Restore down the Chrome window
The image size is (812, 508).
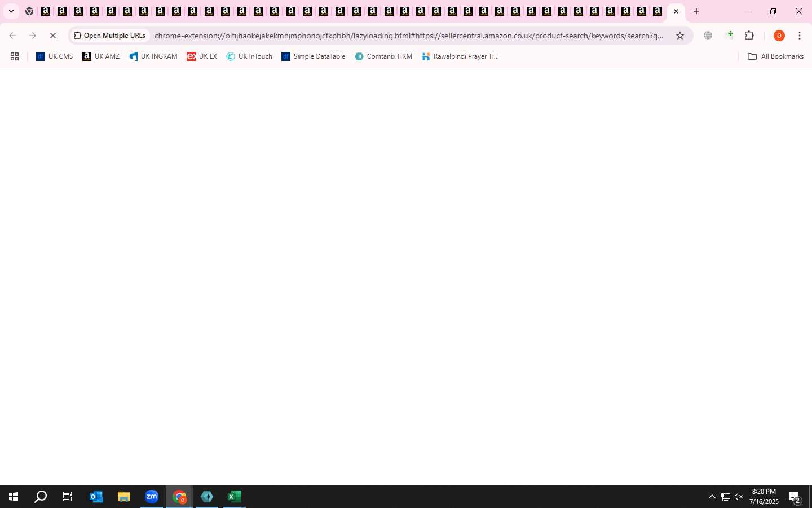click(773, 11)
